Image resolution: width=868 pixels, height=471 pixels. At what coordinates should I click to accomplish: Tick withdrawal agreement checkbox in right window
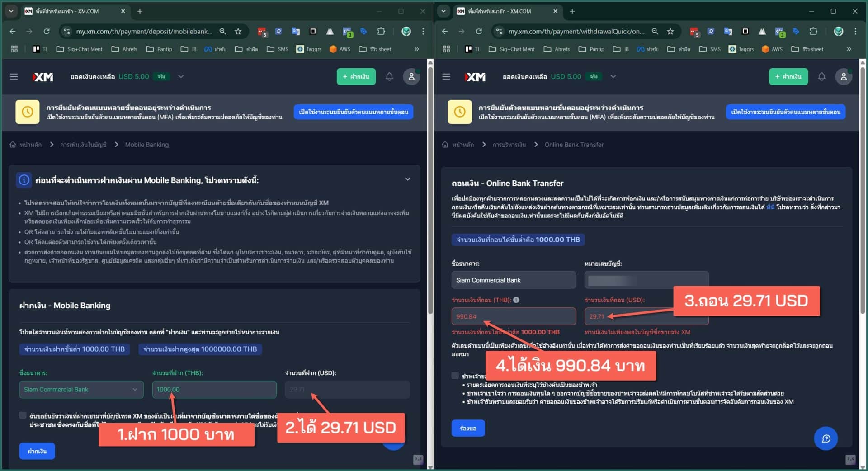pos(455,376)
